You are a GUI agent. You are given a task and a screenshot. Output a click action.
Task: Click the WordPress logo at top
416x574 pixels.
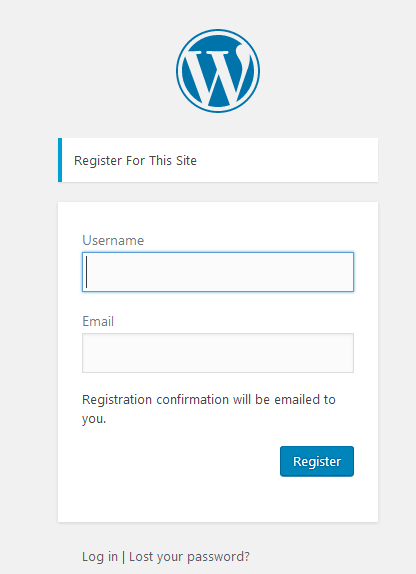pyautogui.click(x=218, y=71)
